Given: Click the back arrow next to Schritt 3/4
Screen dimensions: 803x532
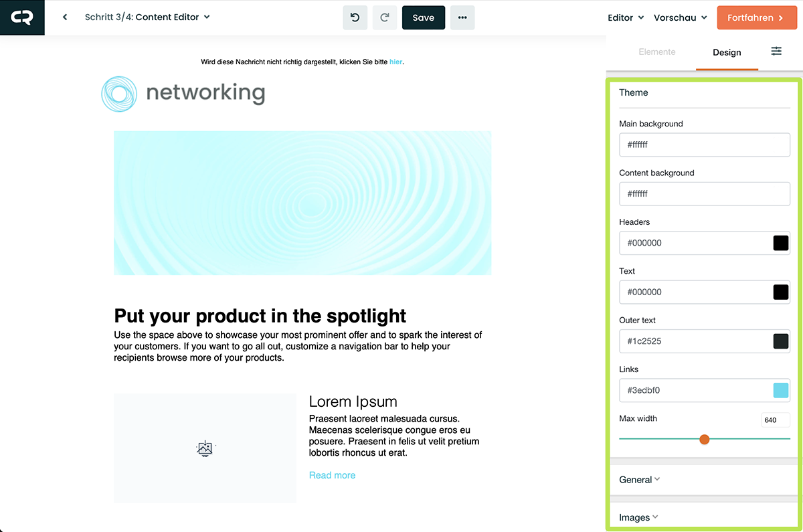Looking at the screenshot, I should 65,17.
